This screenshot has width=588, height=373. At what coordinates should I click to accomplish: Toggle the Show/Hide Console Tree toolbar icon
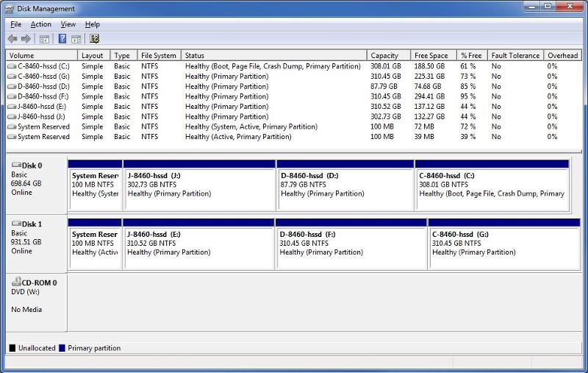44,39
